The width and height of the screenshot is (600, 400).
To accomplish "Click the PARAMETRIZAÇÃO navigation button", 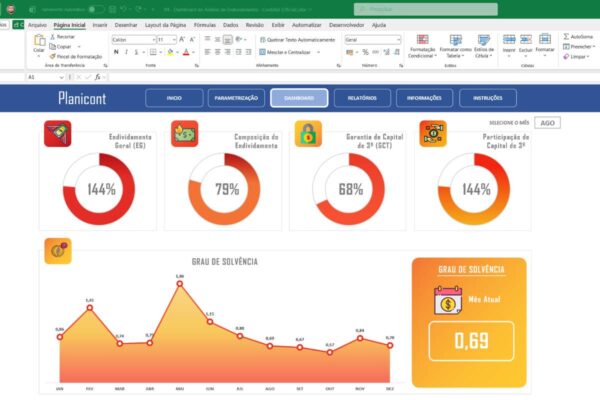I will coord(236,98).
